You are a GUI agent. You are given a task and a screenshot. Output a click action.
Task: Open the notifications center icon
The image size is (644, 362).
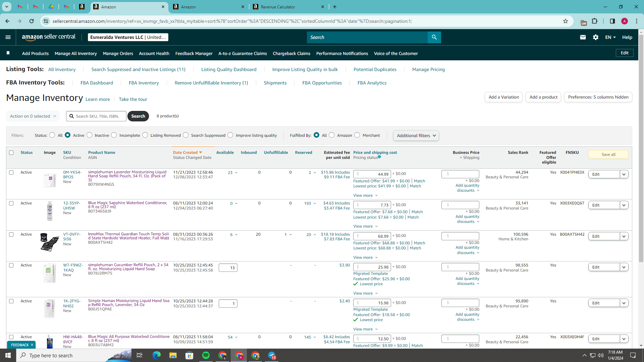point(633,355)
